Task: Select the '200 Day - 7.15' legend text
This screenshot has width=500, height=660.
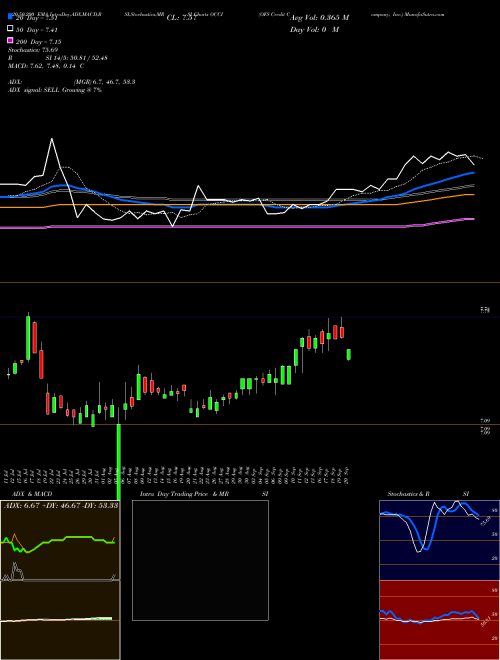Action: click(38, 42)
